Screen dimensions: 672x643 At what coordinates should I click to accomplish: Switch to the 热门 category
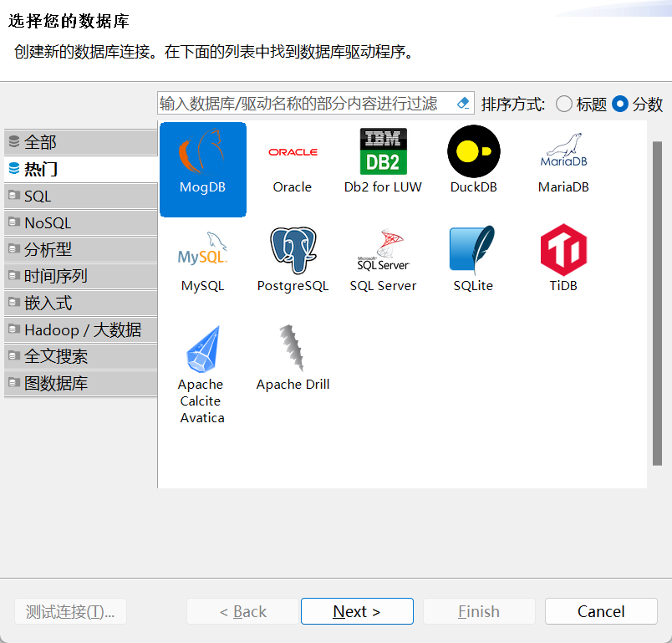pos(81,169)
